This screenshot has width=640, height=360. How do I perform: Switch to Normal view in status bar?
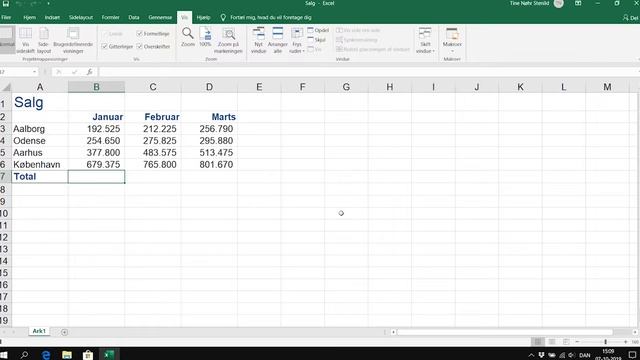[x=538, y=342]
